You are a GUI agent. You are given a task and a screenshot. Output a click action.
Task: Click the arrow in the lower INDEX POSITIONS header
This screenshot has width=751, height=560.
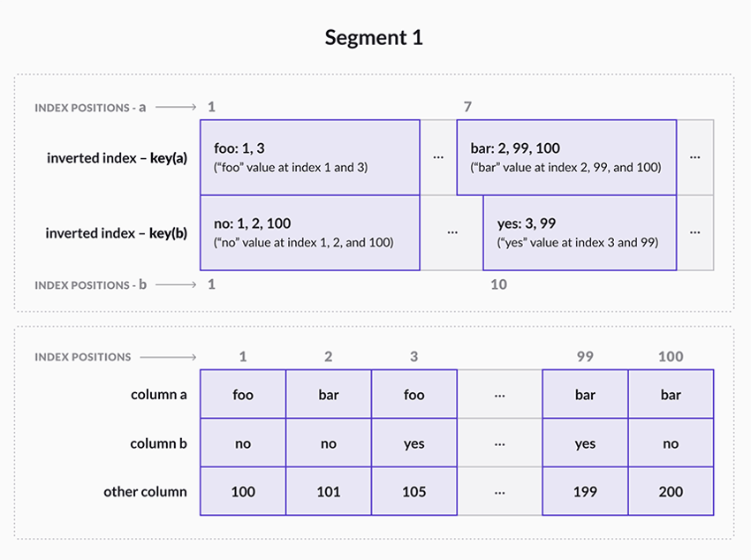168,357
